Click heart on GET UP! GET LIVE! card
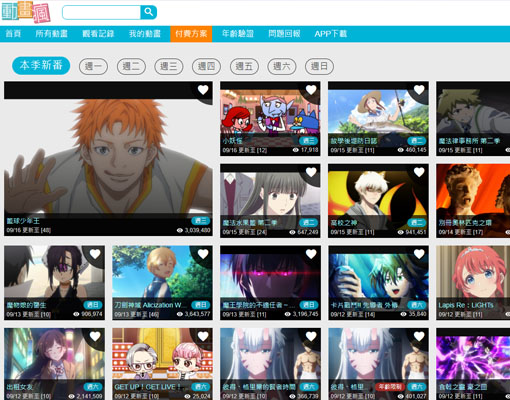Image resolution: width=510 pixels, height=400 pixels. coord(203,337)
